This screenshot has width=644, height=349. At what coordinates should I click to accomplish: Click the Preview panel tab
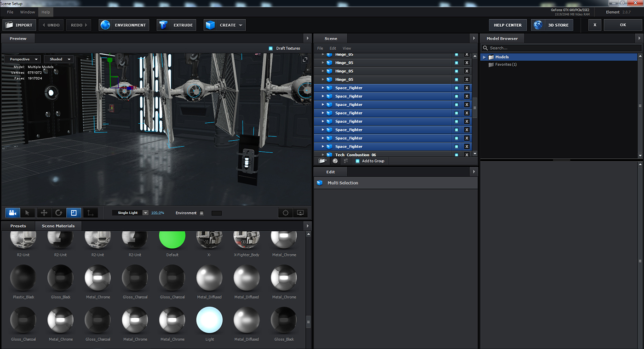tap(18, 39)
